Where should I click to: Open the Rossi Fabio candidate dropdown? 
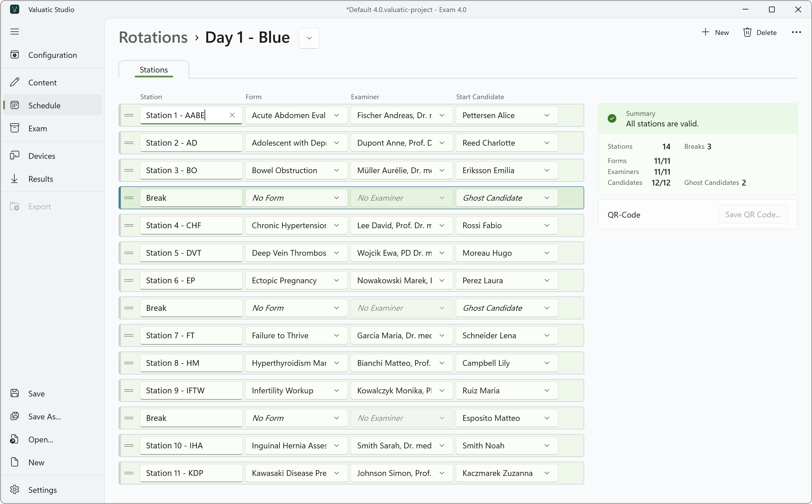(x=507, y=225)
